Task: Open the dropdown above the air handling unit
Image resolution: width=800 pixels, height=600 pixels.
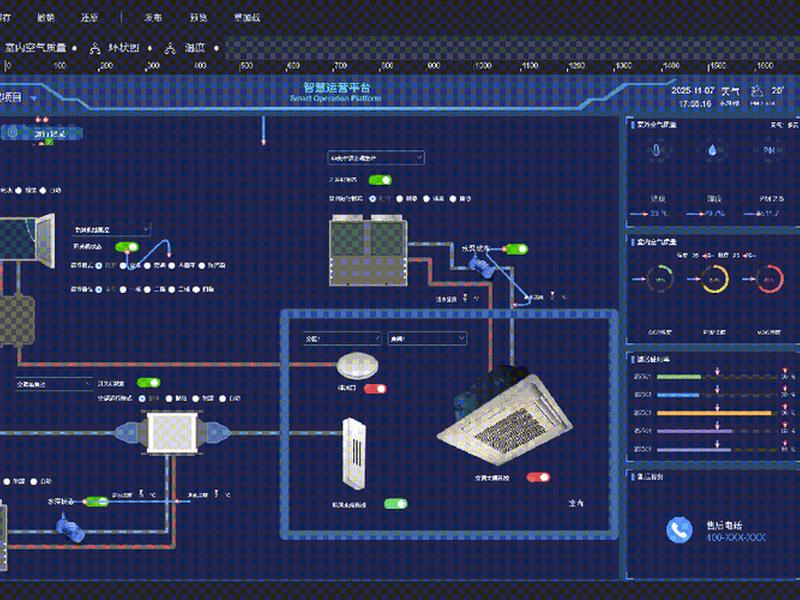Action: coord(54,384)
